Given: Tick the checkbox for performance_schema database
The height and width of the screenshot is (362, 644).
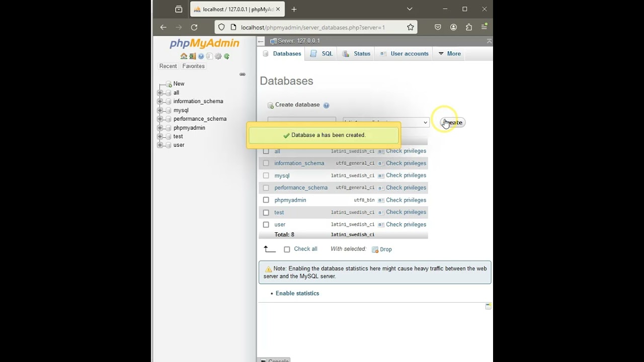Looking at the screenshot, I should tap(266, 188).
